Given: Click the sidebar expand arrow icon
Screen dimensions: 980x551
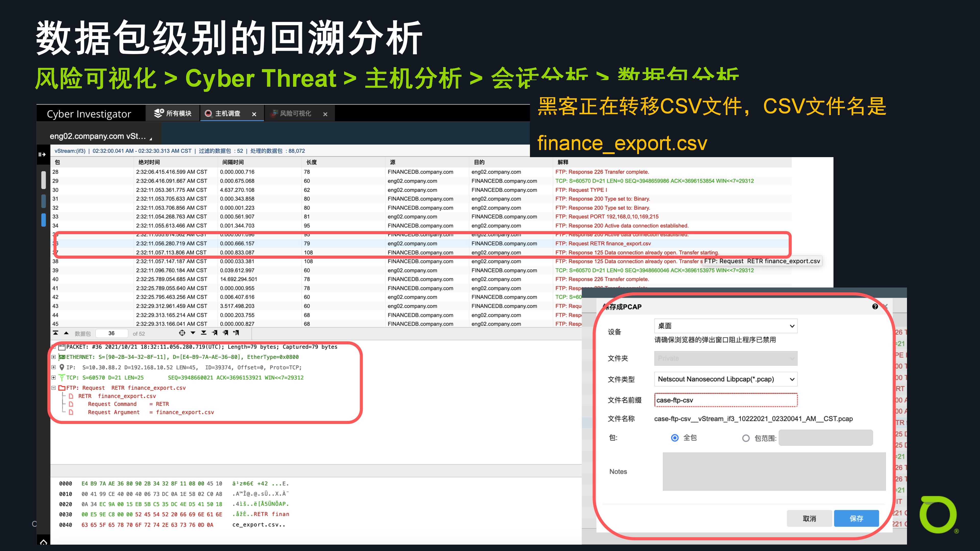Looking at the screenshot, I should [42, 154].
